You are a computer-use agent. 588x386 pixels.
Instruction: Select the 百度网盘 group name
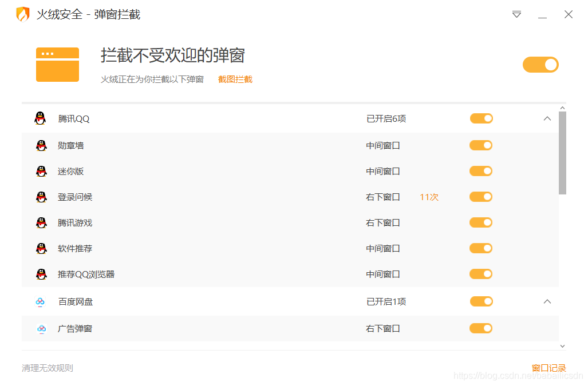click(x=76, y=301)
